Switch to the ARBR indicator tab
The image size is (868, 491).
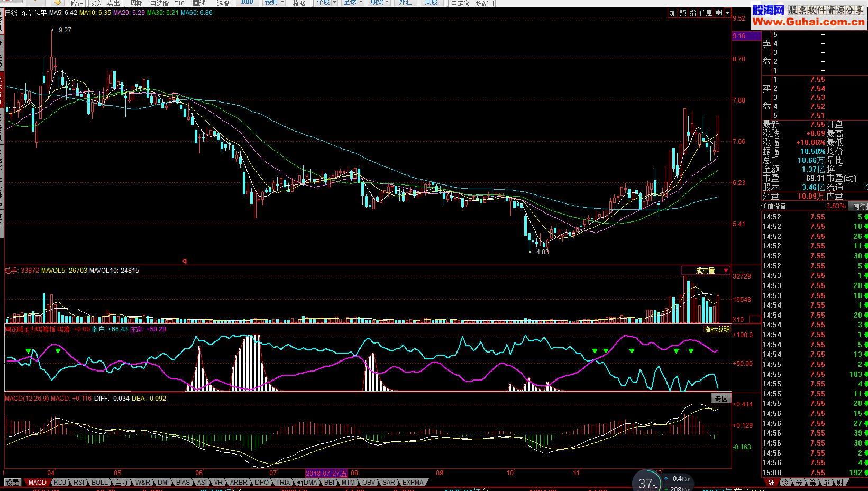(x=239, y=483)
